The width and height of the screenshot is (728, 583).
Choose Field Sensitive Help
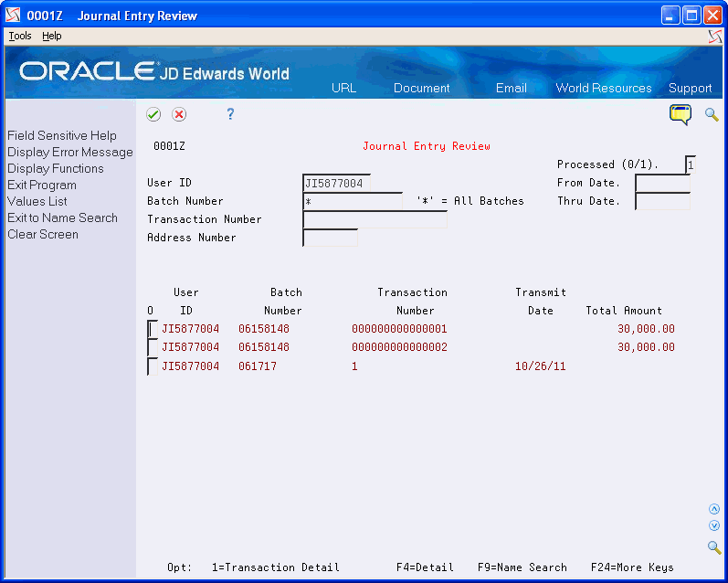(62, 135)
